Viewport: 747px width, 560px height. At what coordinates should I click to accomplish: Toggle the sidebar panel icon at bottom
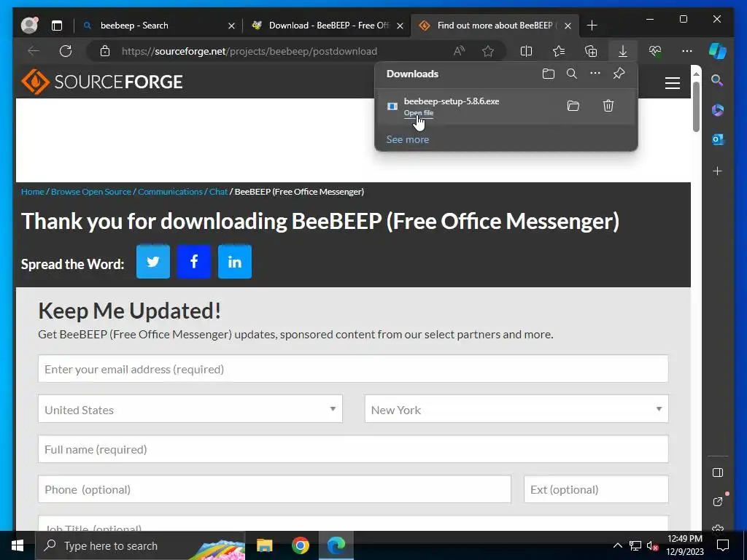pyautogui.click(x=718, y=472)
